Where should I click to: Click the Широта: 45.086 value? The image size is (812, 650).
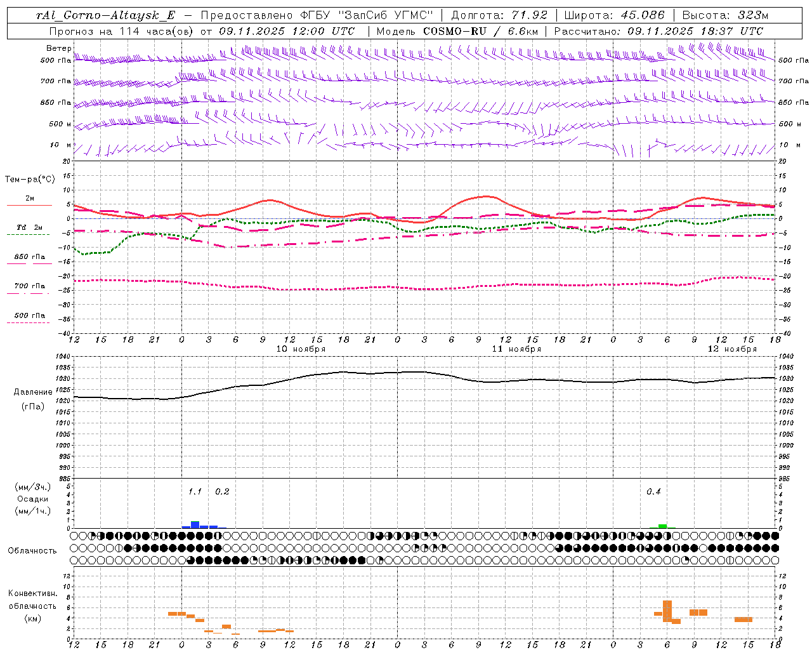[614, 15]
